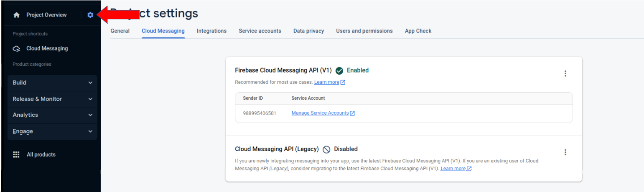
Task: Go to the Service accounts tab
Action: pos(260,31)
